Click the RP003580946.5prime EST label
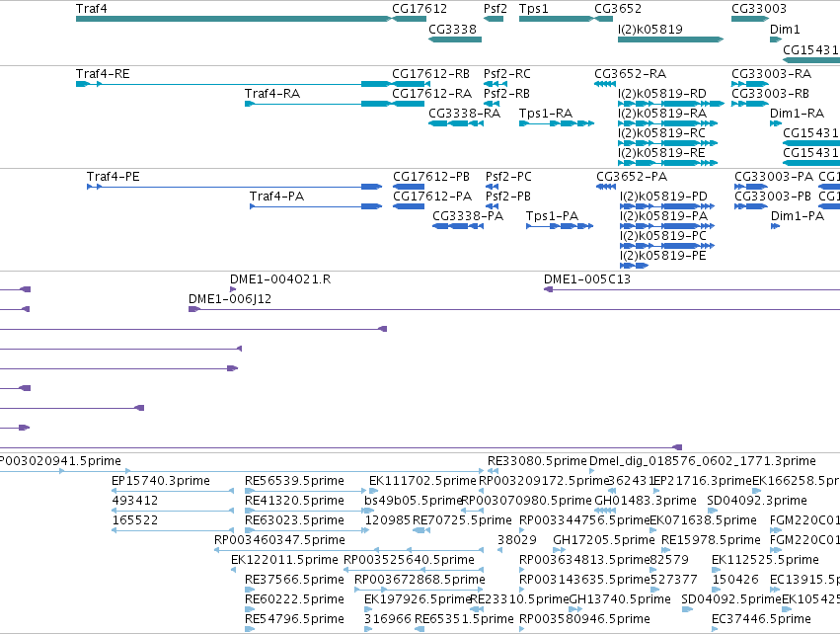Image resolution: width=840 pixels, height=634 pixels. coord(584,619)
